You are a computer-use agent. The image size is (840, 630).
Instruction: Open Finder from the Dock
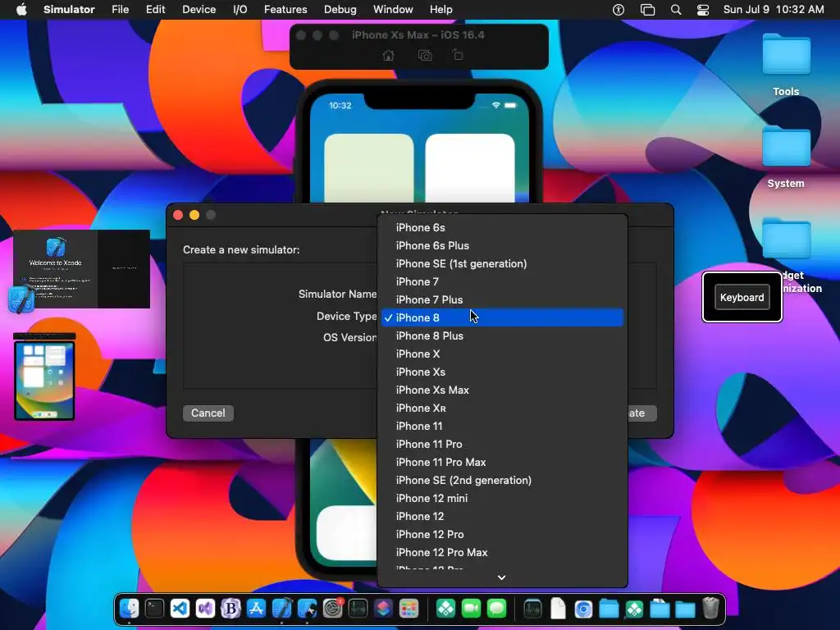coord(129,609)
